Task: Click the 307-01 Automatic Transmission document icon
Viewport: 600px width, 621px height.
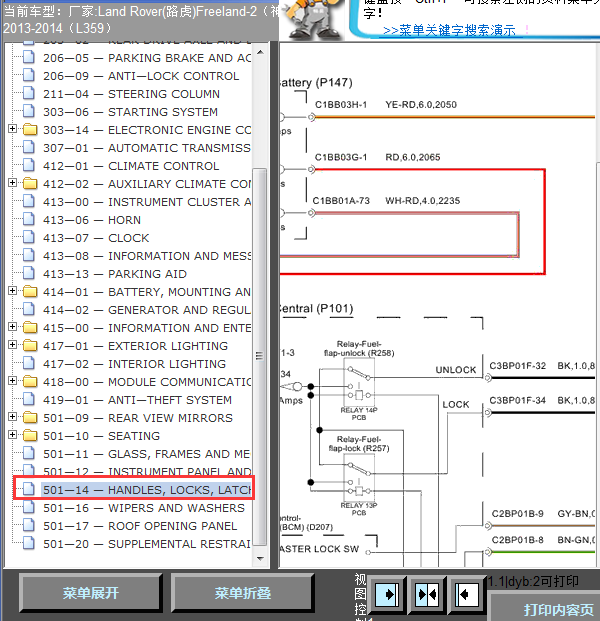Action: (29, 147)
